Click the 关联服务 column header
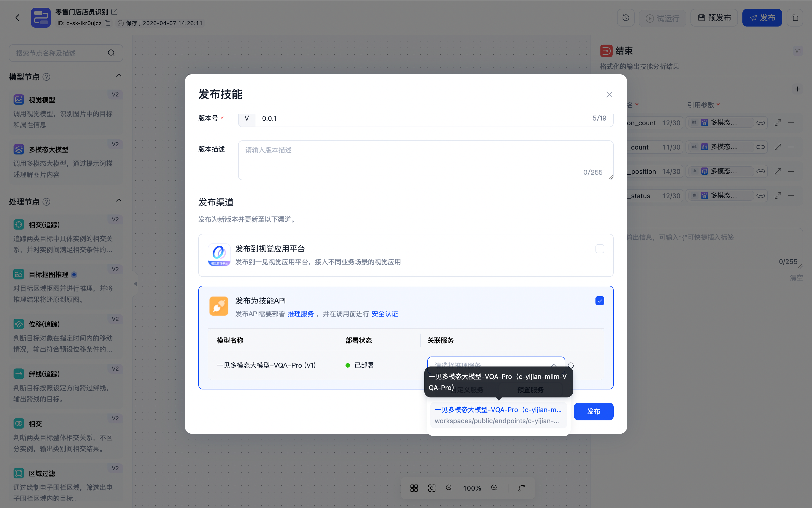Viewport: 812px width, 508px height. pyautogui.click(x=441, y=340)
